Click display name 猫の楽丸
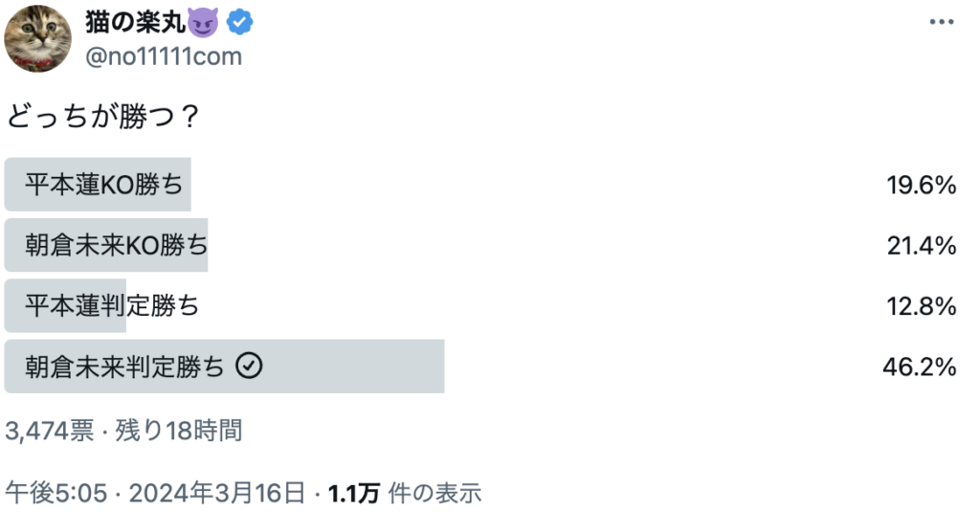This screenshot has height=512, width=980. coord(136,23)
